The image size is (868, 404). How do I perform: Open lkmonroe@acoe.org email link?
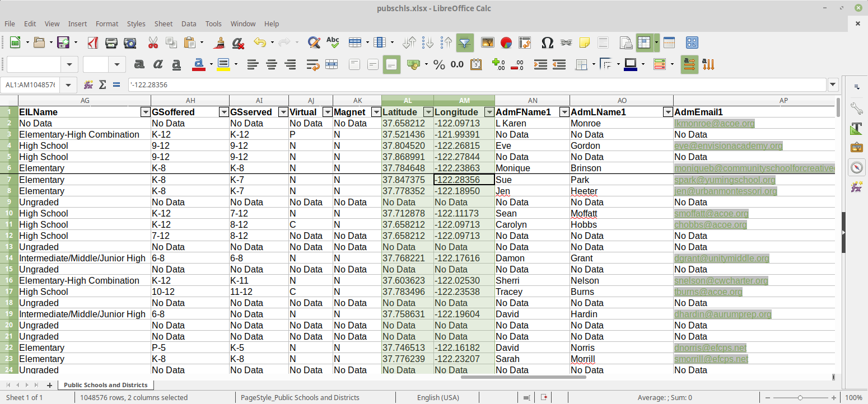pos(715,123)
